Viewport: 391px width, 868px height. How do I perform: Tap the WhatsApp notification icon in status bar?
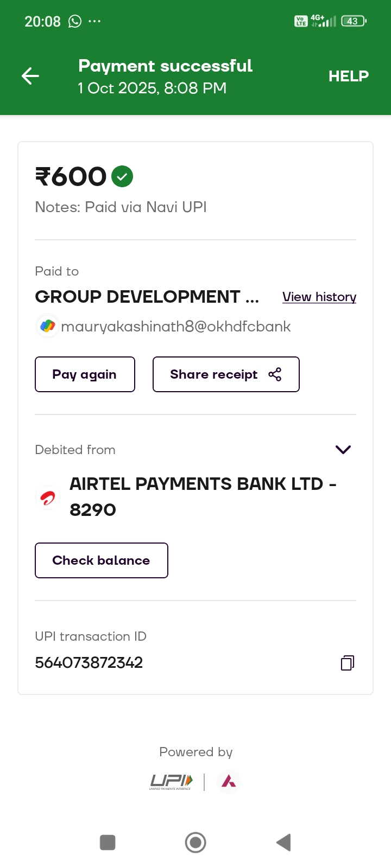coord(75,21)
